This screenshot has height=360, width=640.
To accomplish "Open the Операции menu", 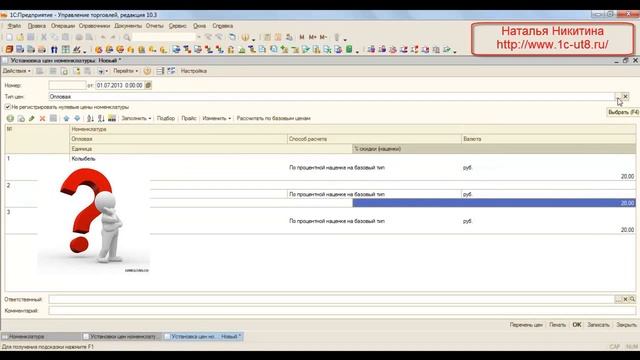I will point(63,26).
